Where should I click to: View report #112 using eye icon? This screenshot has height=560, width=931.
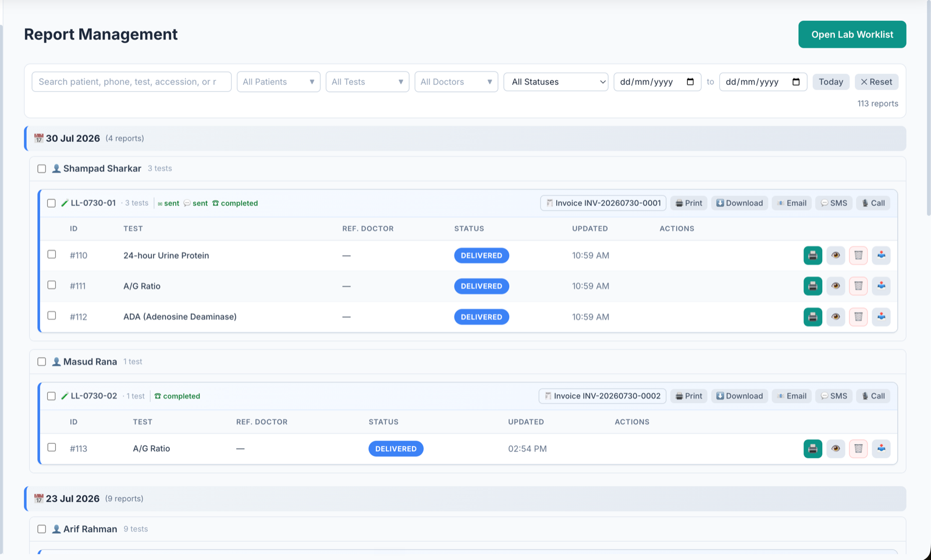(x=836, y=317)
